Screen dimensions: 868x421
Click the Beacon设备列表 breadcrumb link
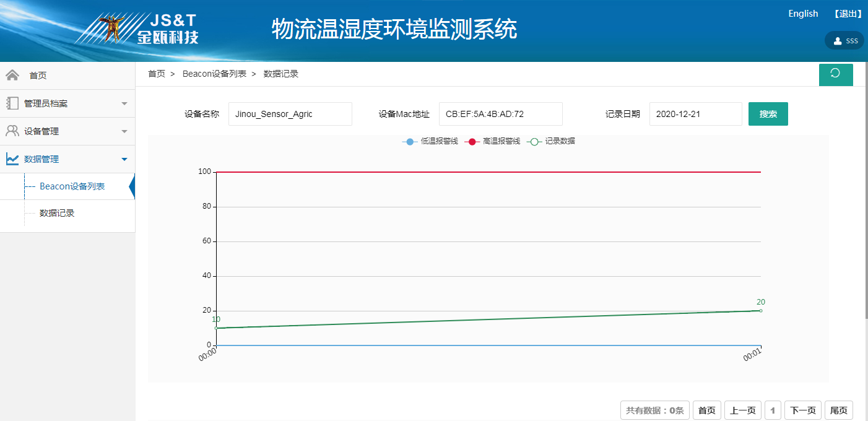pyautogui.click(x=215, y=74)
